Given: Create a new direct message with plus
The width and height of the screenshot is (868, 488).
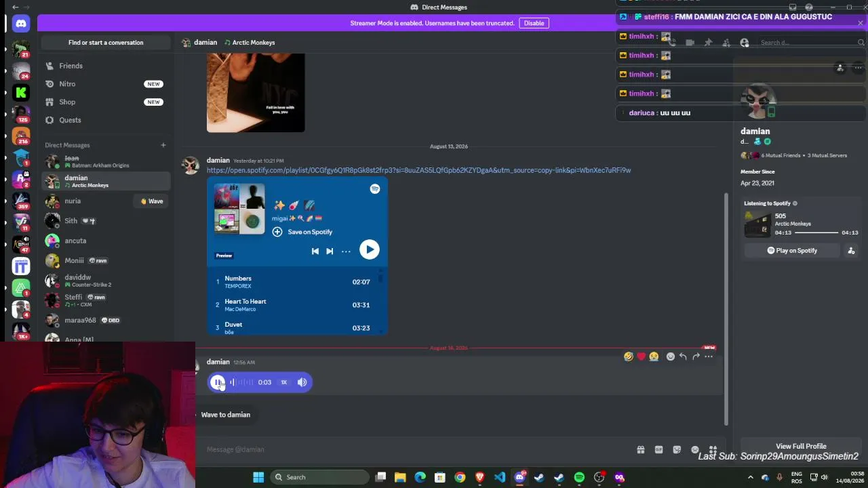Looking at the screenshot, I should coord(163,145).
